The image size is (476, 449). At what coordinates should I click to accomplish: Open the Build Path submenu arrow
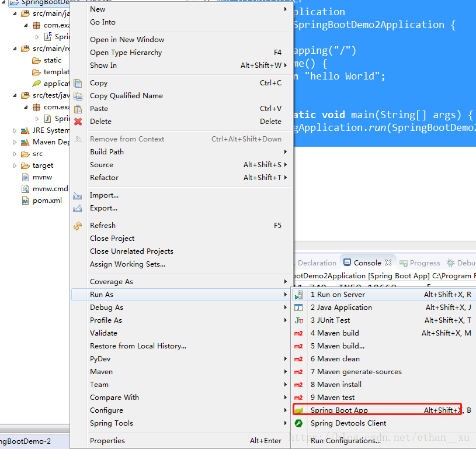tap(286, 151)
